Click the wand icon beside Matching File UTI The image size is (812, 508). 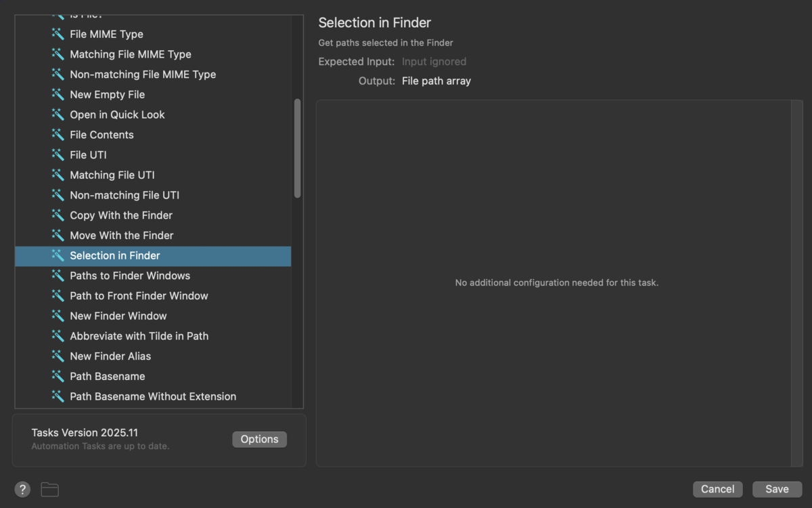[58, 175]
